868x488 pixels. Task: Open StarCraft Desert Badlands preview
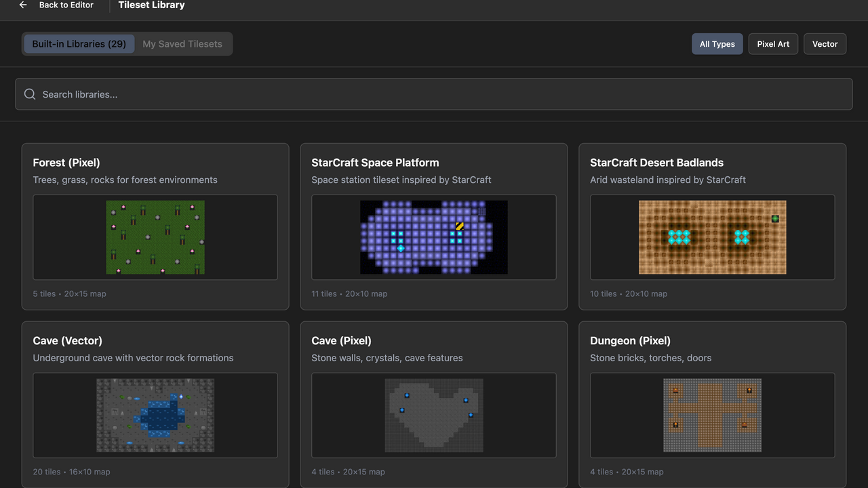[713, 237]
